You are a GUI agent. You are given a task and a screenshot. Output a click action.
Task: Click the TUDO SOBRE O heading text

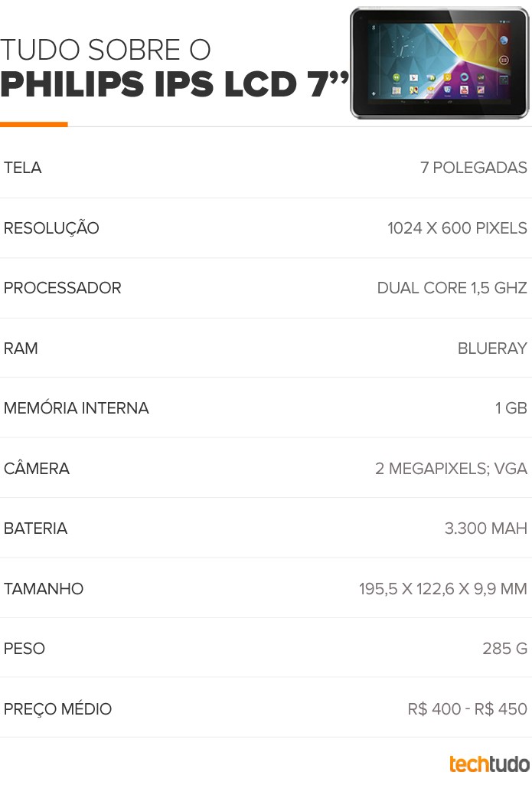coord(105,50)
